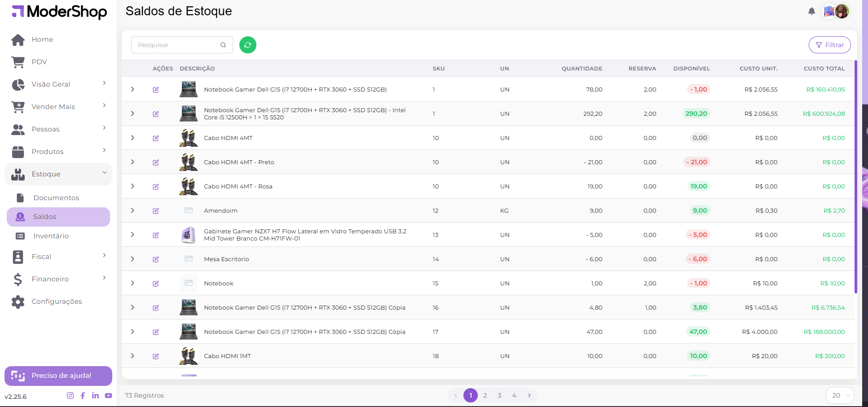Go to page 3
868x407 pixels.
pyautogui.click(x=499, y=395)
